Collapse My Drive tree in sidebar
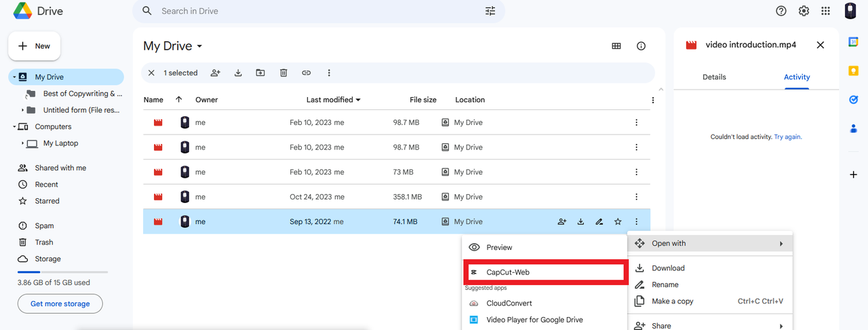The height and width of the screenshot is (330, 868). pos(14,77)
